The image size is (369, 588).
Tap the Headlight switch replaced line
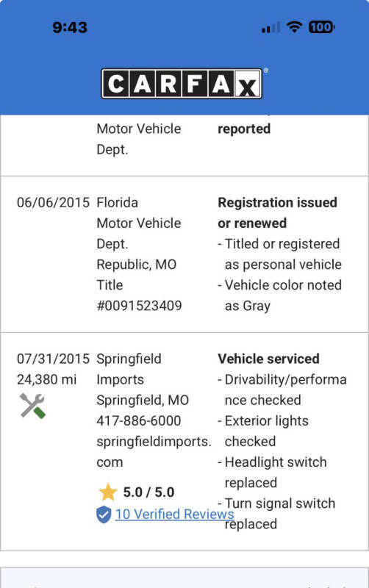(273, 472)
